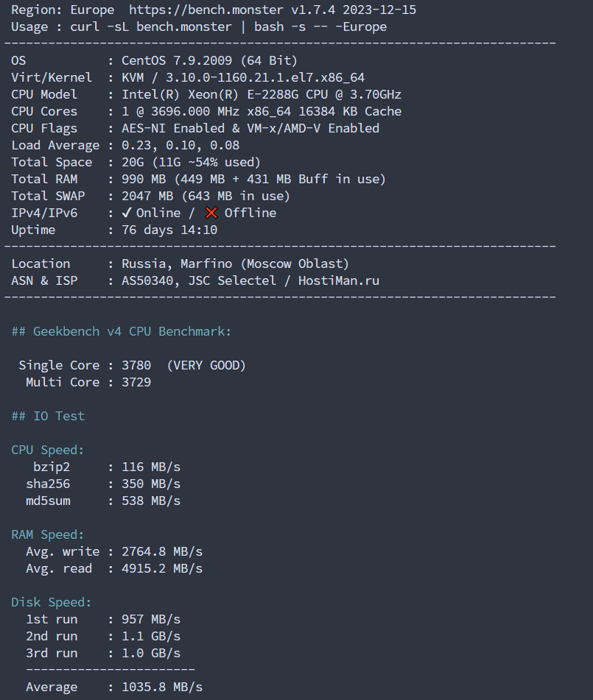Click the Multi Core score 3729

[x=136, y=382]
